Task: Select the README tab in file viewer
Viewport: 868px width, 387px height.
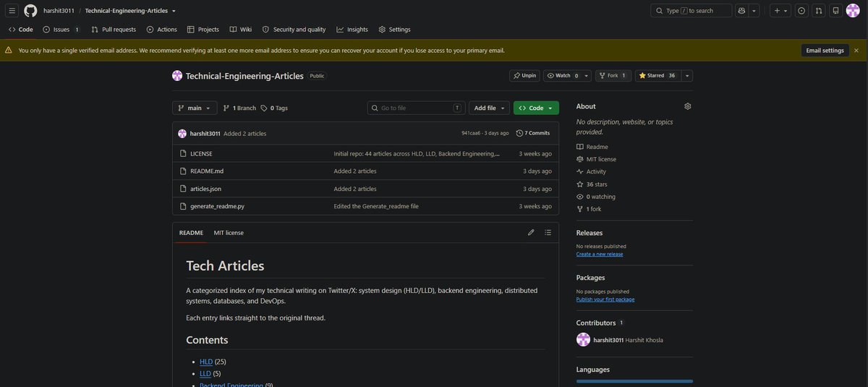Action: point(191,232)
